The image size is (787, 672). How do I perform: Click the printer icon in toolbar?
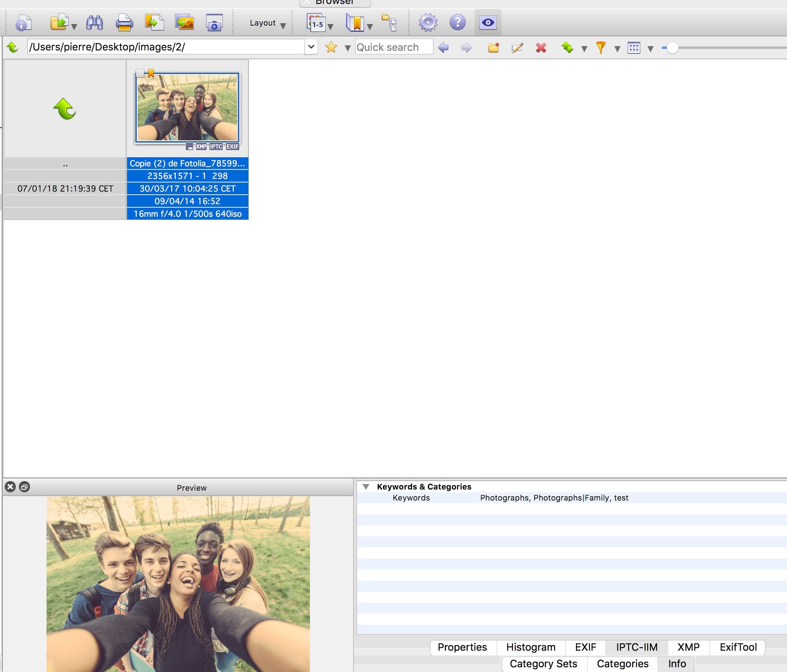pyautogui.click(x=124, y=23)
